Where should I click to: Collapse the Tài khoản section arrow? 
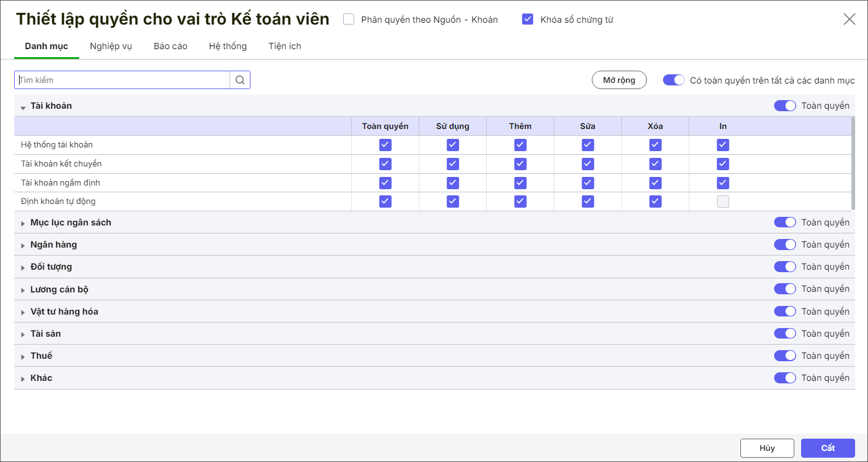(x=23, y=107)
